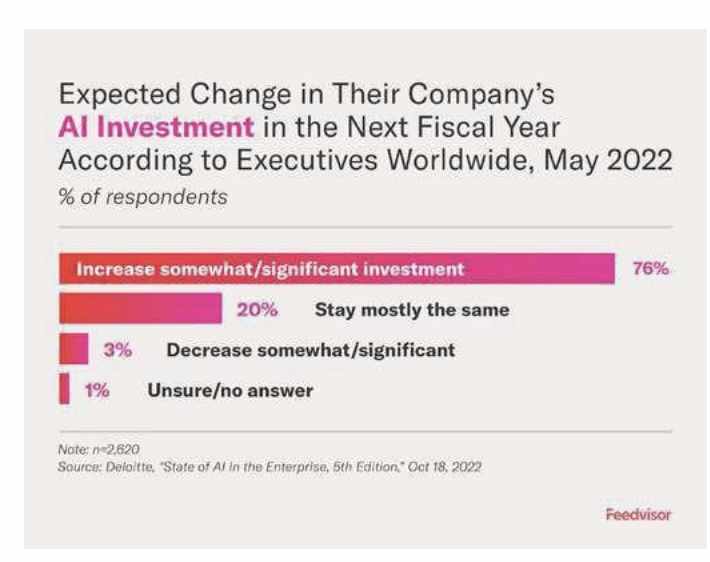Image resolution: width=710 pixels, height=562 pixels.
Task: Select the 3% percentage label
Action: click(x=118, y=350)
